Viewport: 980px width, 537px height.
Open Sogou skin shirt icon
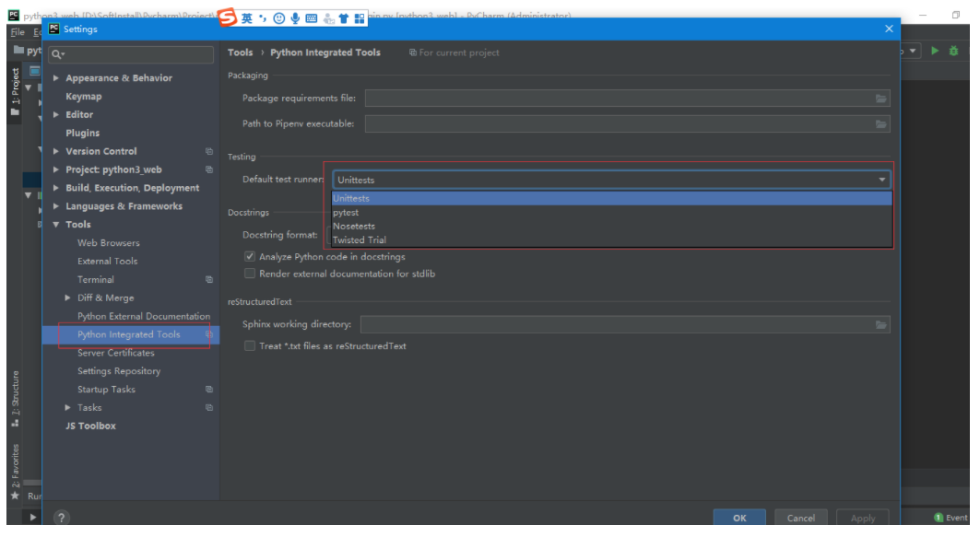[x=344, y=18]
